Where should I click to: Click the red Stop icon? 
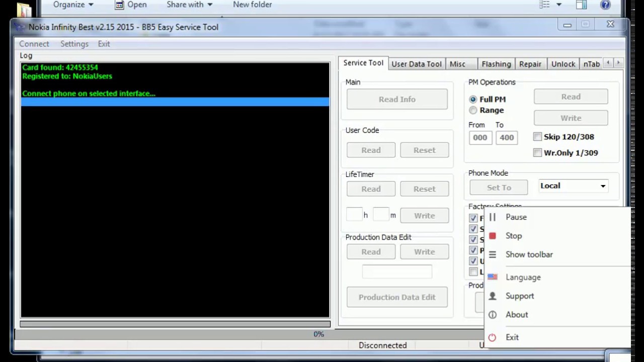[x=492, y=236]
